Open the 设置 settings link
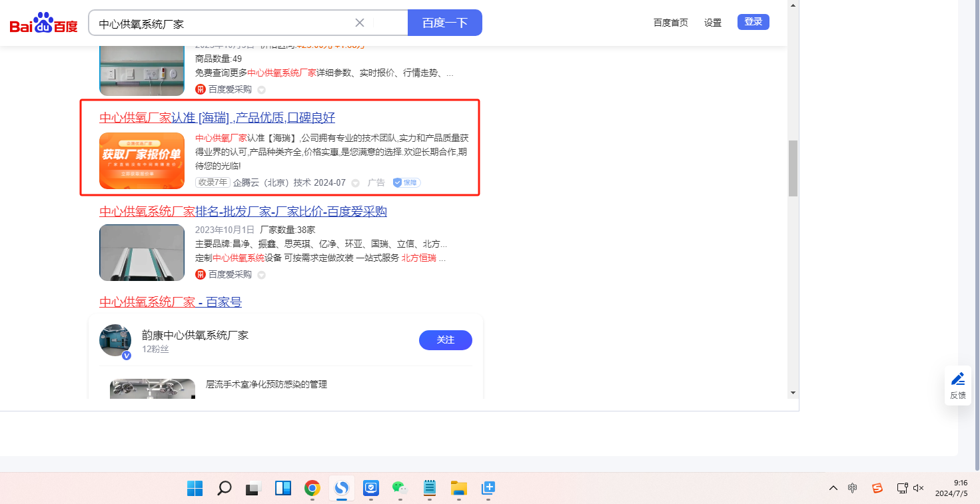This screenshot has width=980, height=504. [713, 23]
